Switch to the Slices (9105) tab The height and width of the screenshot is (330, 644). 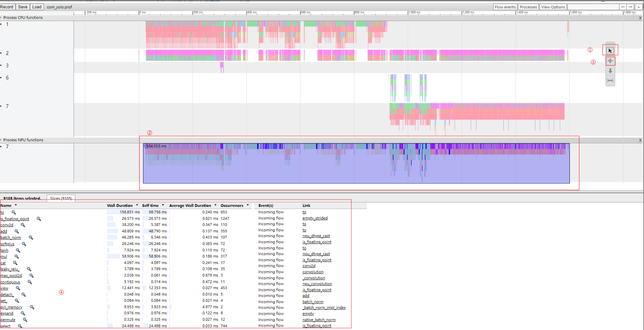(61, 198)
